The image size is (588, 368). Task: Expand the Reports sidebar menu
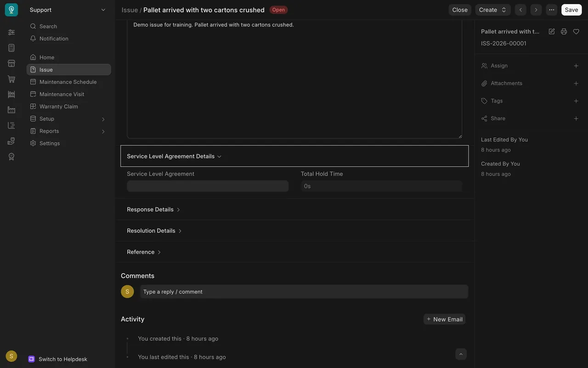click(x=68, y=131)
